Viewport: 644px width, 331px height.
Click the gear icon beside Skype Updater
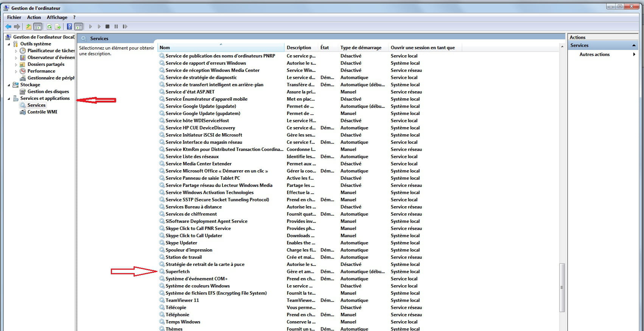pyautogui.click(x=162, y=243)
